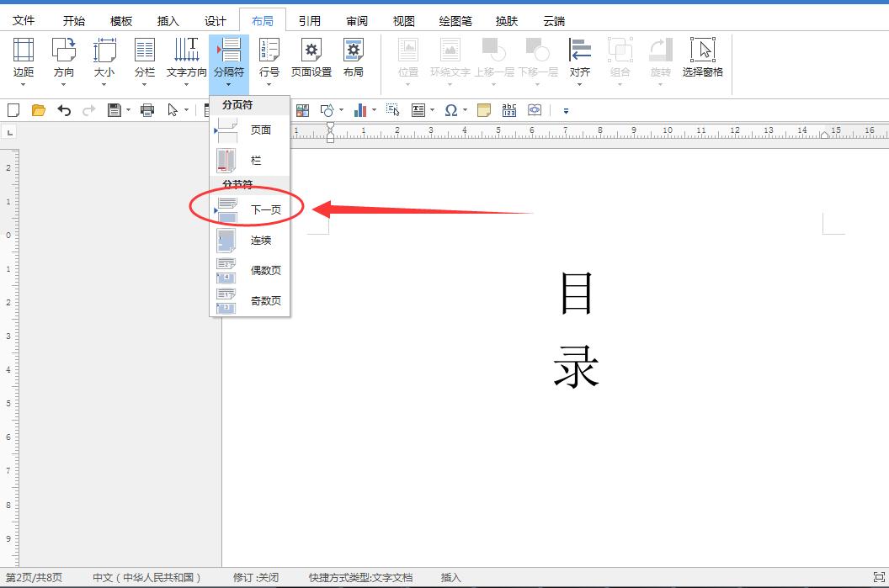The image size is (889, 588).
Task: Toggle 插入 overtype mode in status bar
Action: (451, 578)
